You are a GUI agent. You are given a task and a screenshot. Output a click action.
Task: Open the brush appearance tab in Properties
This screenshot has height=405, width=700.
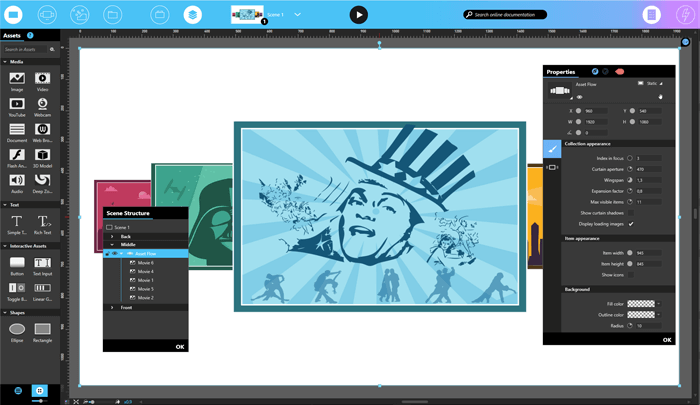[552, 149]
